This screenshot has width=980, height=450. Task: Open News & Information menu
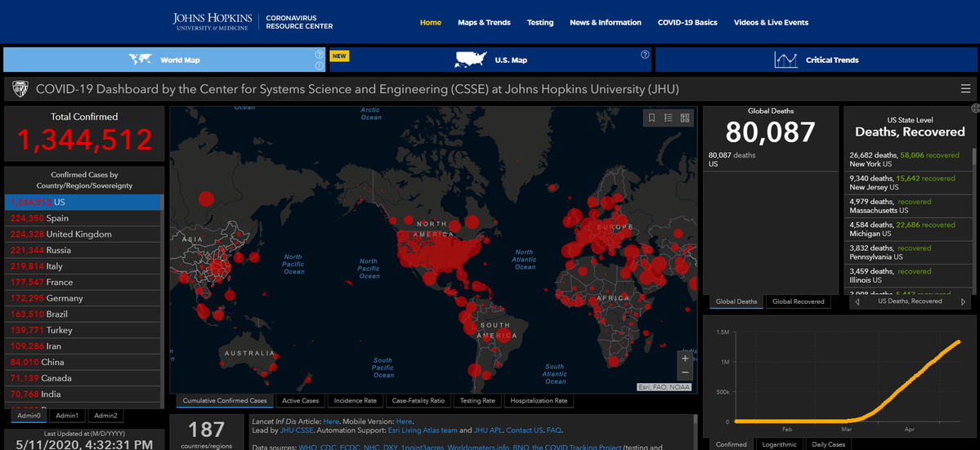pyautogui.click(x=605, y=23)
